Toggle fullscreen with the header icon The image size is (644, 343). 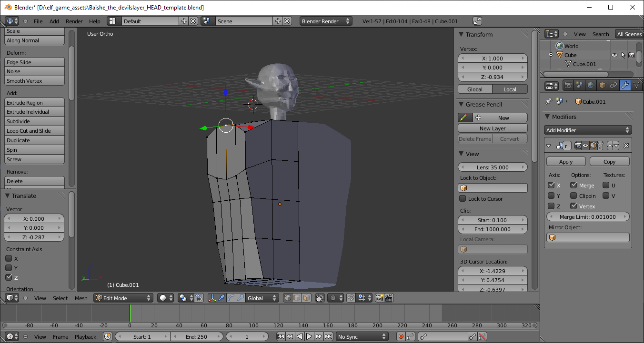477,21
